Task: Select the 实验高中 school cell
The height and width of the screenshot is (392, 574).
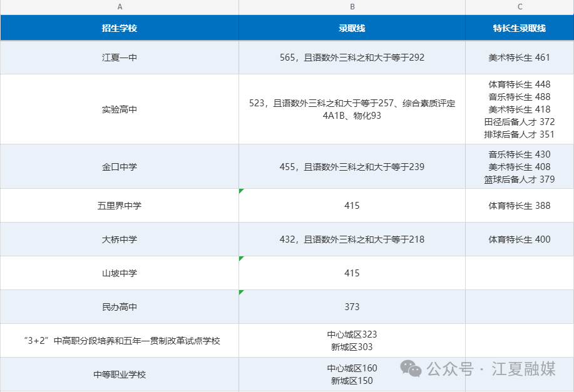Action: click(120, 109)
